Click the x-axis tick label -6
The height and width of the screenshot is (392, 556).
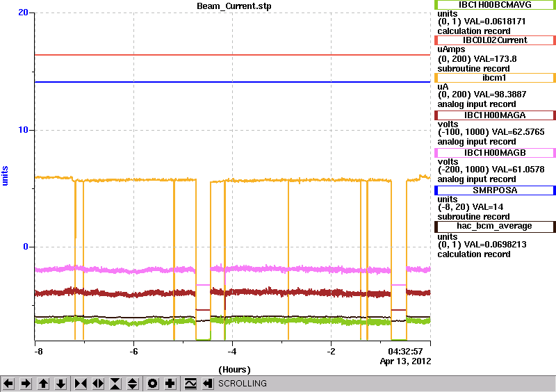133,352
